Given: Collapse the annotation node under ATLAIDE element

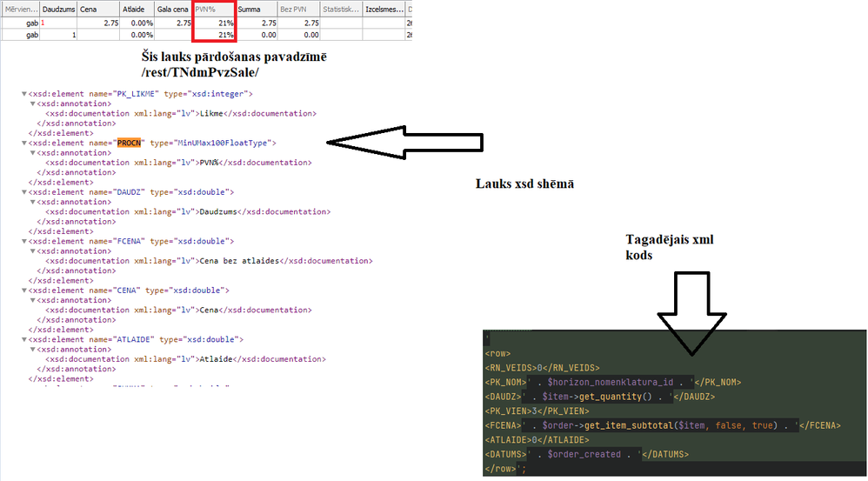Looking at the screenshot, I should [x=33, y=350].
